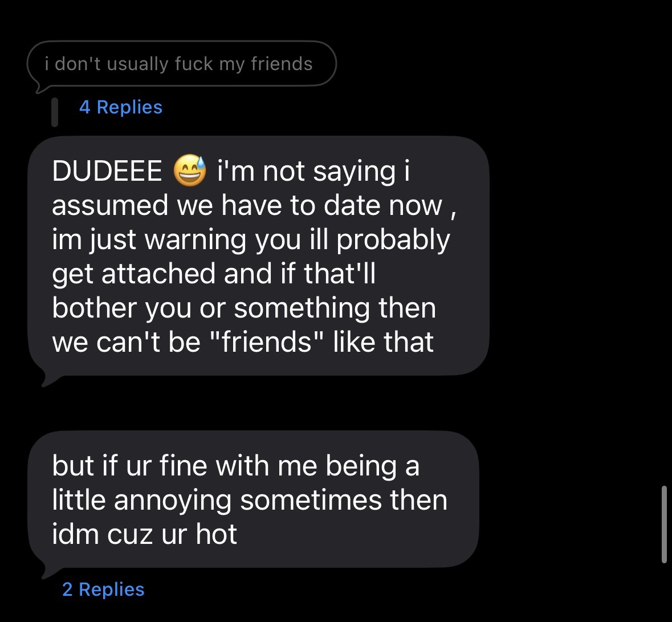Click the text "im just warning you"
This screenshot has height=622, width=672.
(176, 239)
